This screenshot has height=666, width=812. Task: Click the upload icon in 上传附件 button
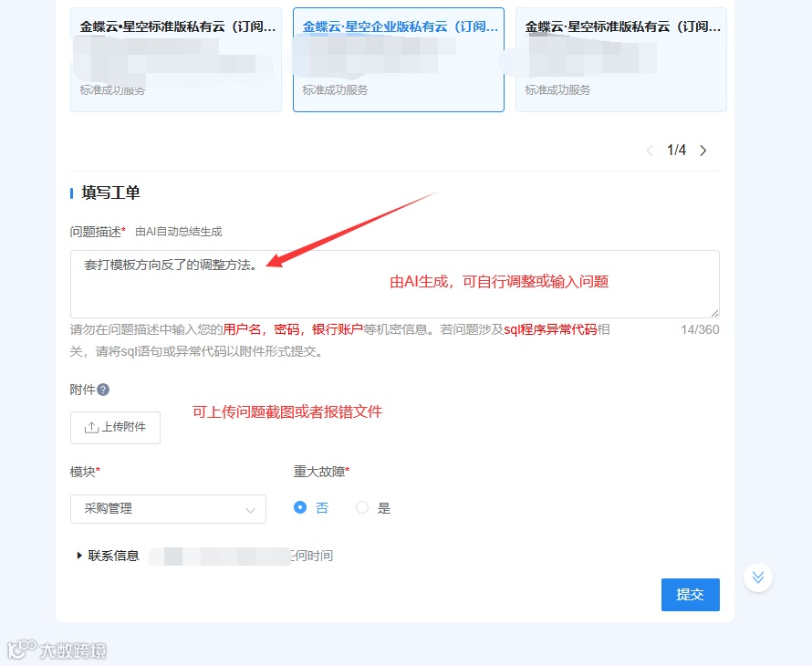[91, 427]
